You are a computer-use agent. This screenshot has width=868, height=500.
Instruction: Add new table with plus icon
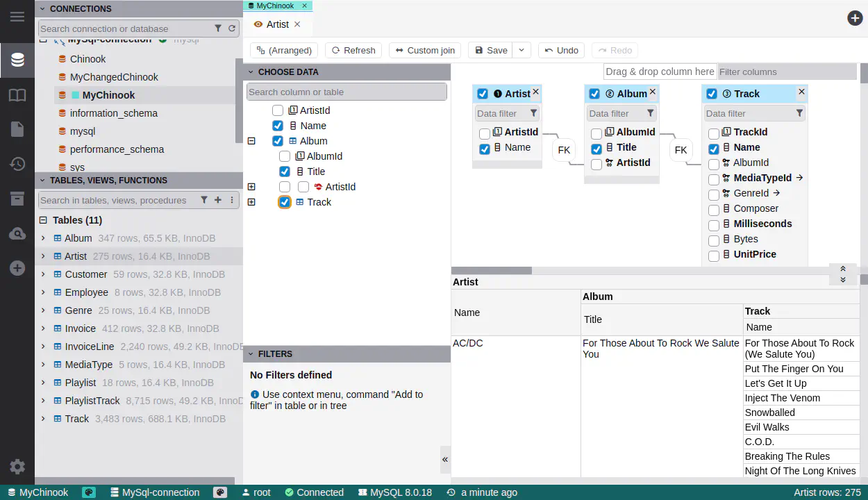[218, 200]
